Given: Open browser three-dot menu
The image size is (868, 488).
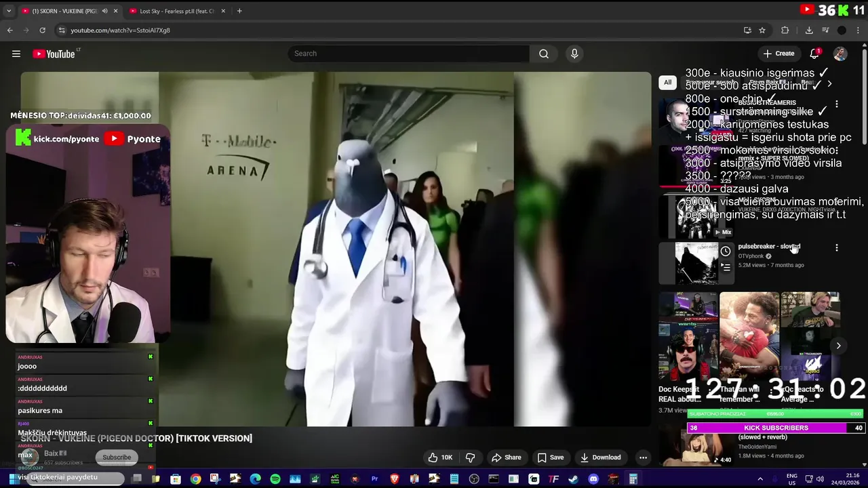Looking at the screenshot, I should click(x=859, y=30).
